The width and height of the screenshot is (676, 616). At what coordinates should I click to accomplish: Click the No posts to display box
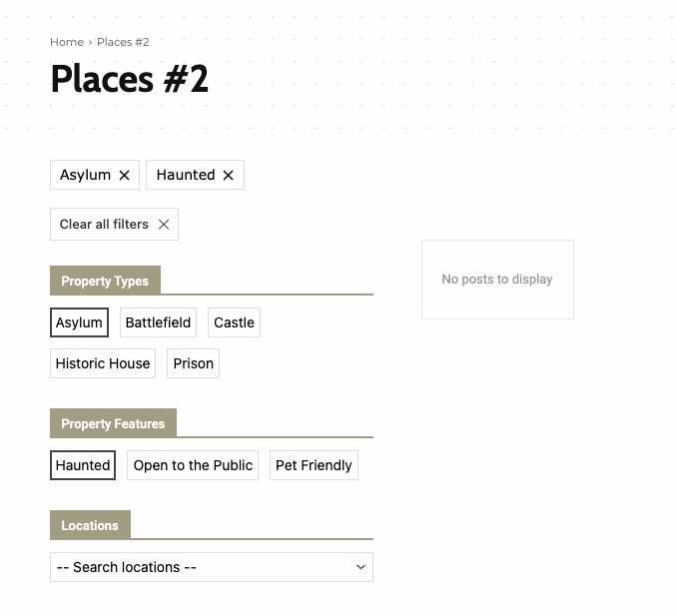[x=497, y=280]
